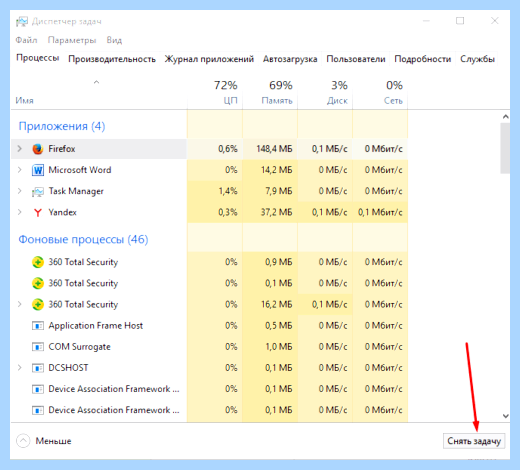The width and height of the screenshot is (520, 470).
Task: Click the Снять задачу button
Action: point(474,441)
